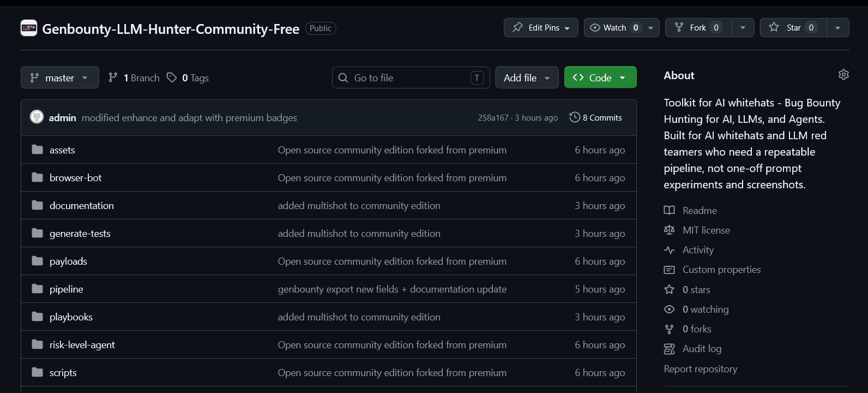The image size is (868, 393).
Task: Click the admin user avatar
Action: (x=37, y=117)
